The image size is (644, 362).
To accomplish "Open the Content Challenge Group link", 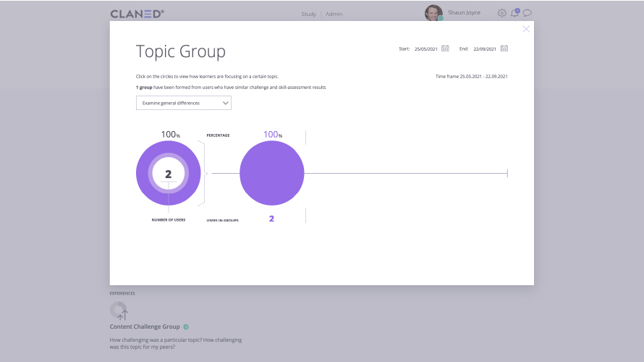I will click(145, 327).
